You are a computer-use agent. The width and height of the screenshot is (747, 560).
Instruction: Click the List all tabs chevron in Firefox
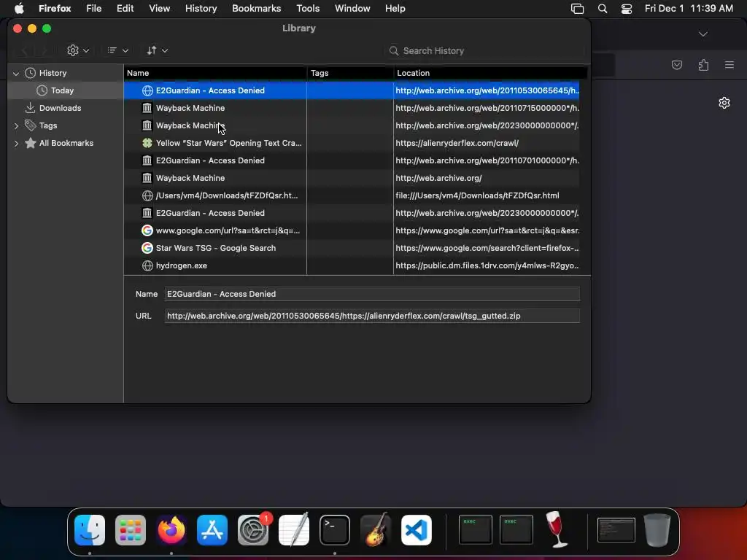tap(703, 34)
